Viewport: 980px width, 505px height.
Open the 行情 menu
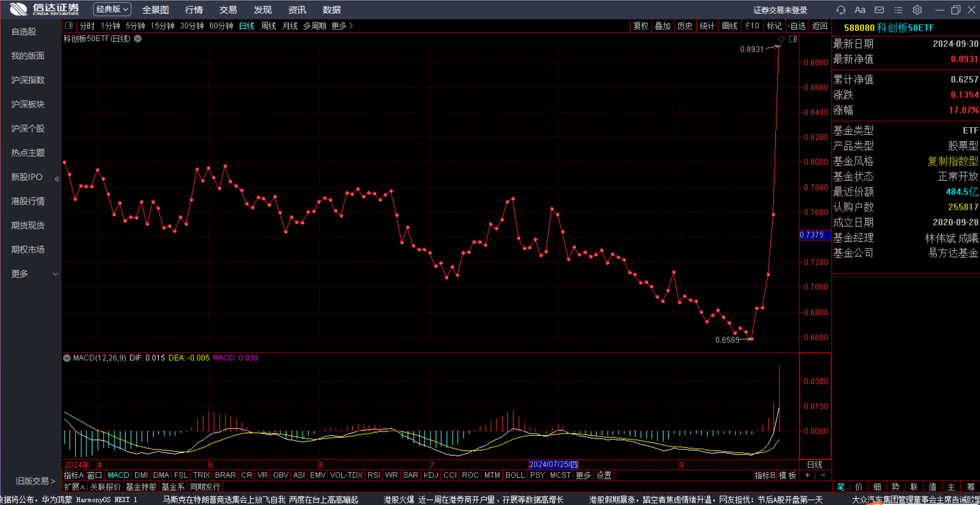pyautogui.click(x=193, y=10)
